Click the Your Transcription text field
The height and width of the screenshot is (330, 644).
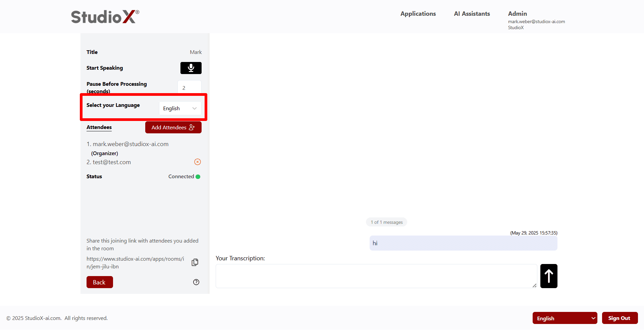coord(376,276)
